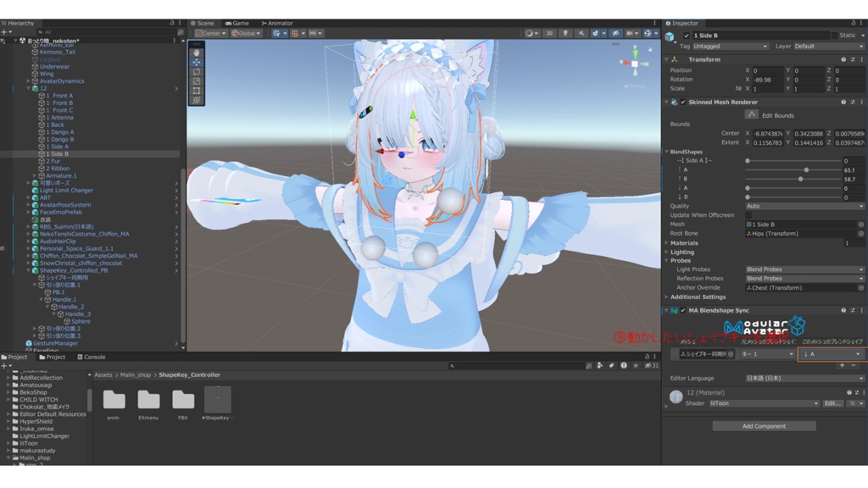
Task: Switch to the Animator tab
Action: (277, 23)
